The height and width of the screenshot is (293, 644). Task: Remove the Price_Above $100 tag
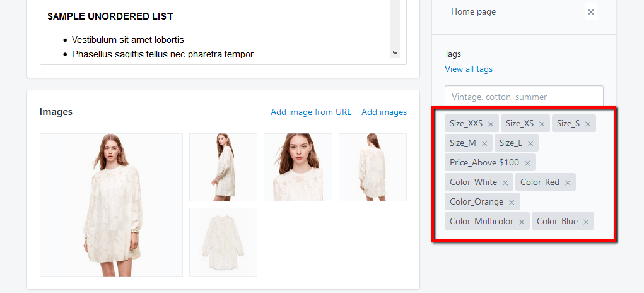[527, 163]
